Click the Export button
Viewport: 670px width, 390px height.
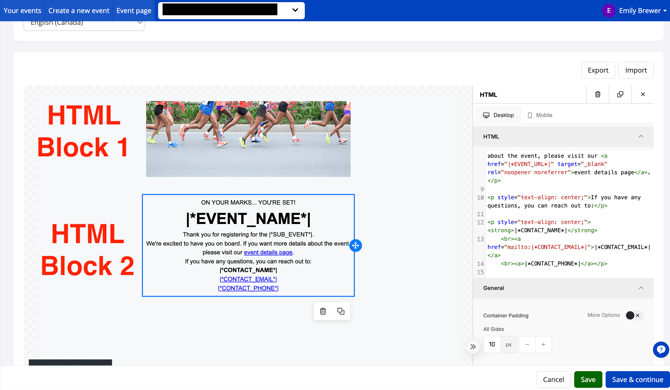pos(598,70)
